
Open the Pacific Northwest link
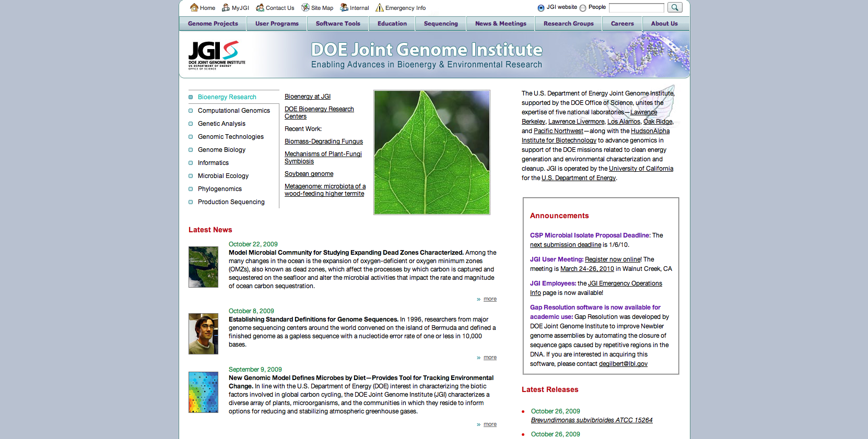point(558,131)
